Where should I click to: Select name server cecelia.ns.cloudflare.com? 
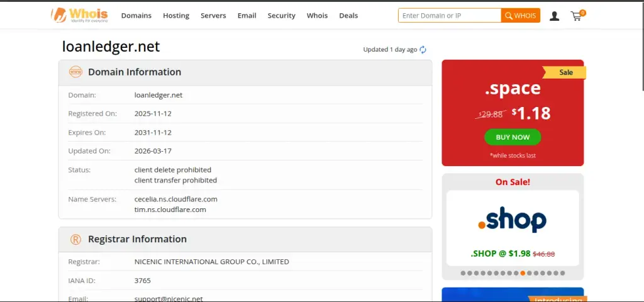click(176, 199)
